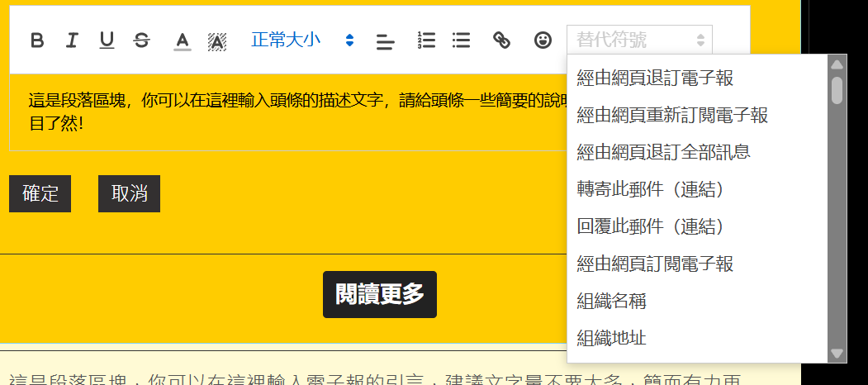868x385 pixels.
Task: Collapse the 替代符號 token dropdown
Action: pyautogui.click(x=639, y=40)
